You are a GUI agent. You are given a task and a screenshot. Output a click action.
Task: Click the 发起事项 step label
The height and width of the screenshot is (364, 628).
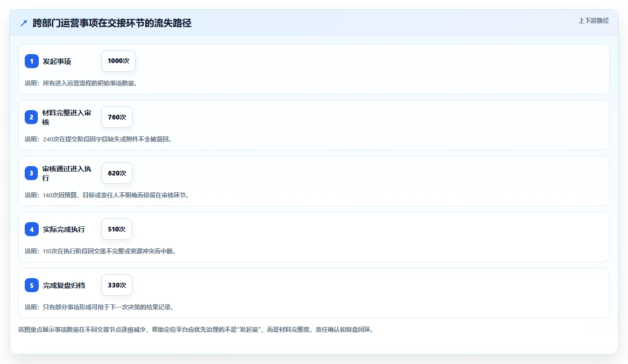(57, 61)
